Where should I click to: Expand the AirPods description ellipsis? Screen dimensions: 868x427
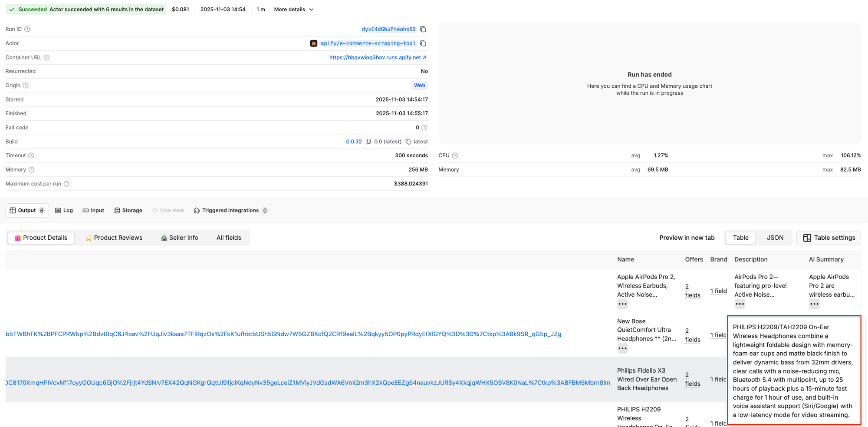[740, 304]
